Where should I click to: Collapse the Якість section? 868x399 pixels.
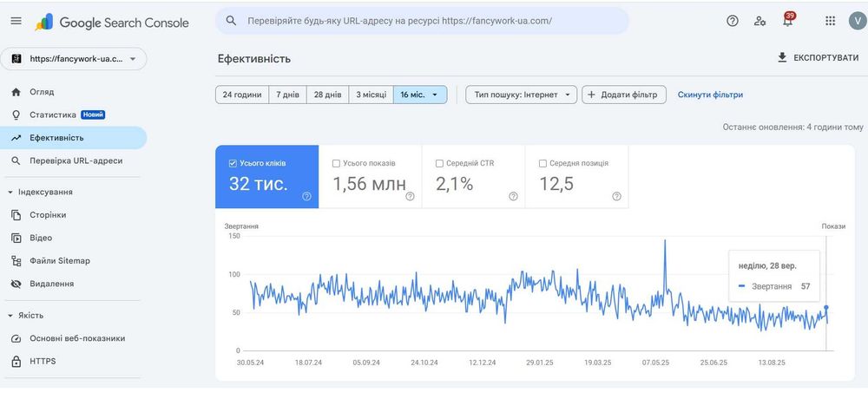click(x=10, y=316)
